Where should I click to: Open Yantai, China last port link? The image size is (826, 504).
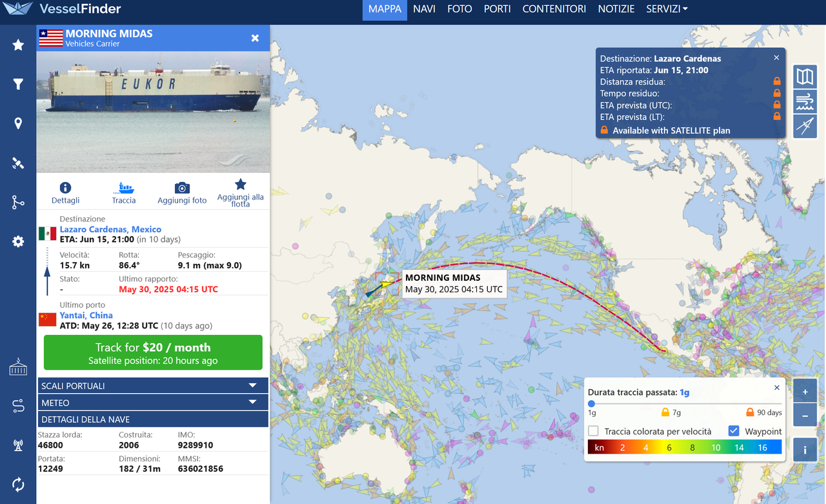click(x=86, y=315)
